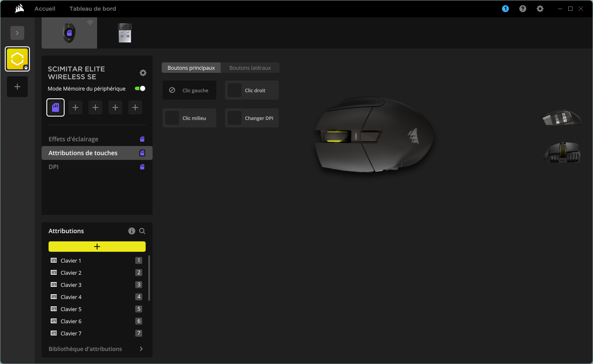Select the Clic gauche button
Image resolution: width=593 pixels, height=364 pixels.
(x=189, y=90)
